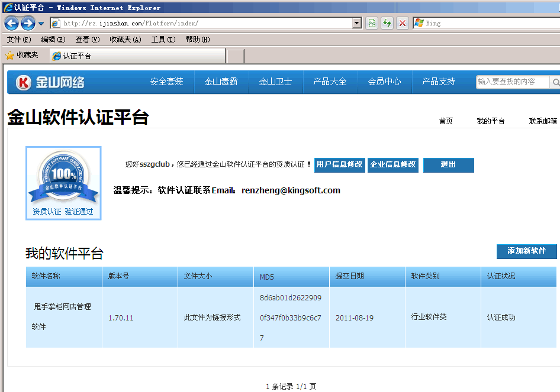Screen dimensions: 560x392
Task: Click the 软件类别 column header
Action: (x=443, y=277)
